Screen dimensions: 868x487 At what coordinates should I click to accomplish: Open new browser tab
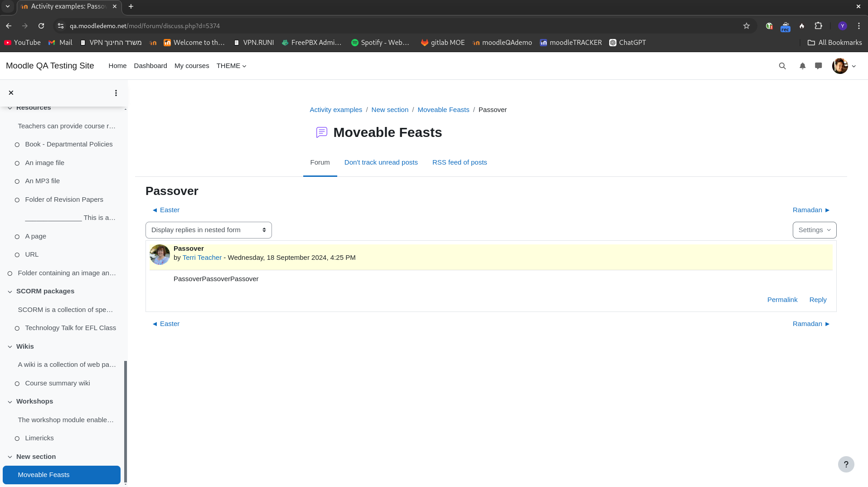click(131, 6)
